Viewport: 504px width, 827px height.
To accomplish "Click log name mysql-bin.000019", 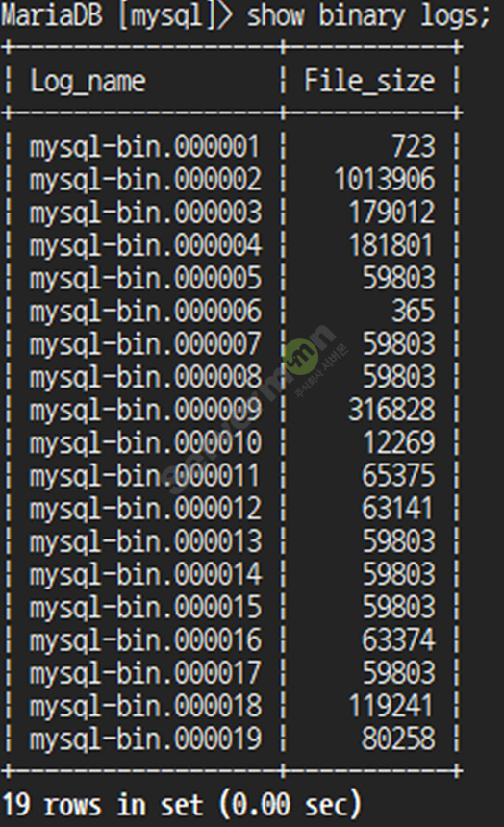I will pyautogui.click(x=144, y=739).
